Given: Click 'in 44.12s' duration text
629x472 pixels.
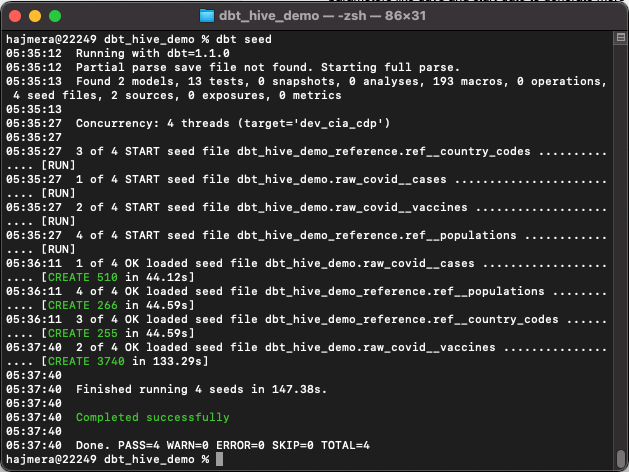Looking at the screenshot, I should 156,278.
